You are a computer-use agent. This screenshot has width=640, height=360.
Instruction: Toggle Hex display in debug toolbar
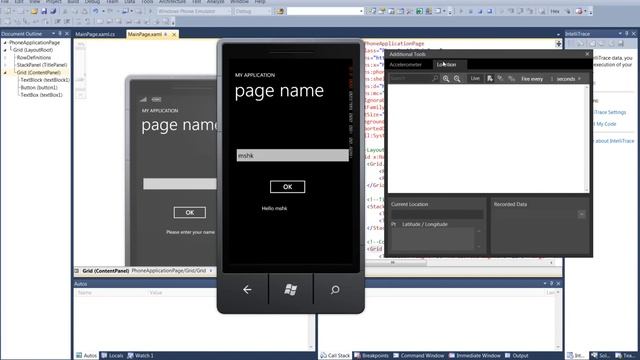[x=555, y=11]
